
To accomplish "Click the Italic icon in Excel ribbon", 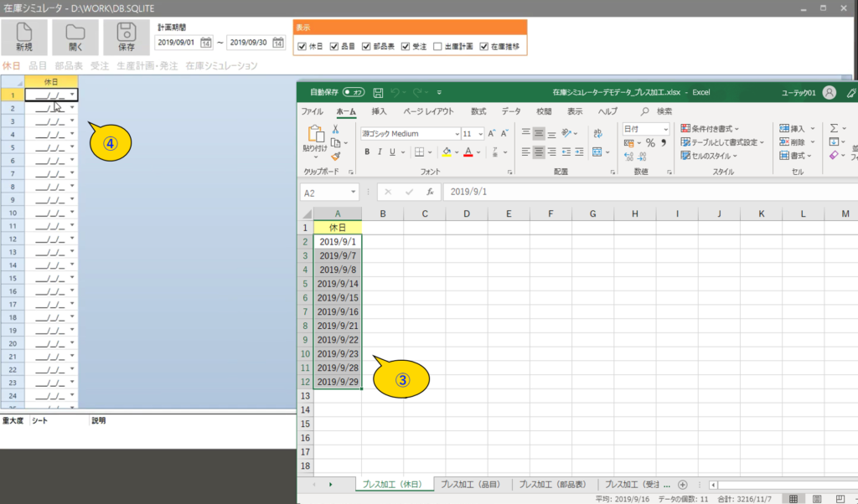I will point(380,152).
